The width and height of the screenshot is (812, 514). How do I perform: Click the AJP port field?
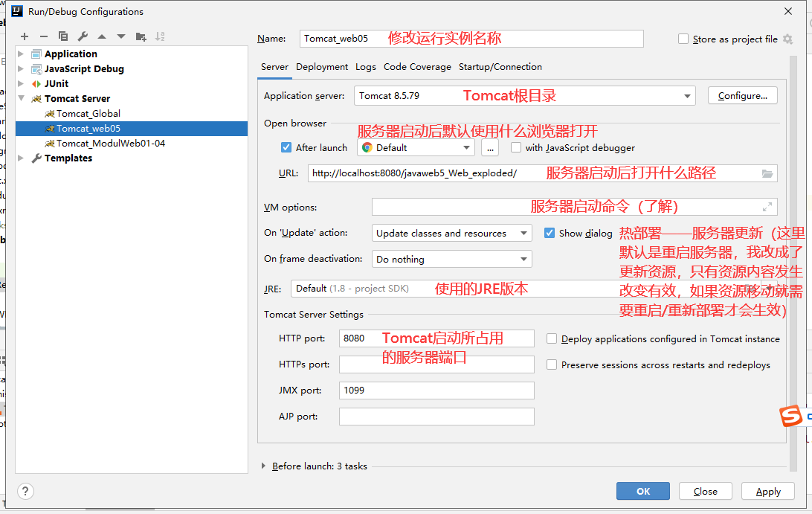point(436,416)
